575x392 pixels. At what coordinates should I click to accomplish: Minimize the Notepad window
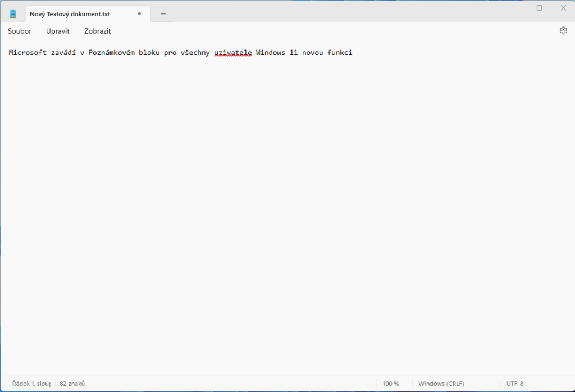[515, 8]
